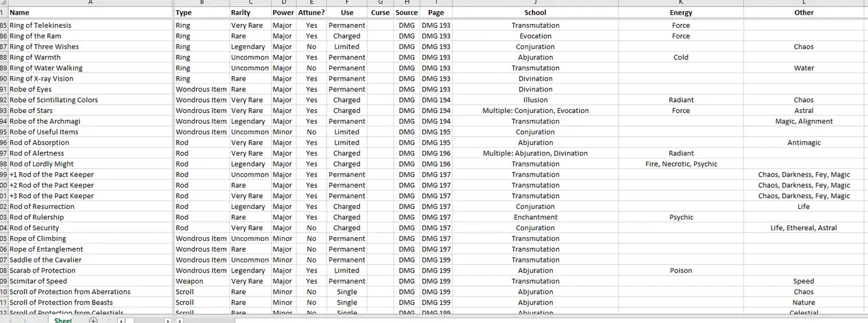
Task: Click the Robe of Scintillating Colors cell
Action: (90, 100)
